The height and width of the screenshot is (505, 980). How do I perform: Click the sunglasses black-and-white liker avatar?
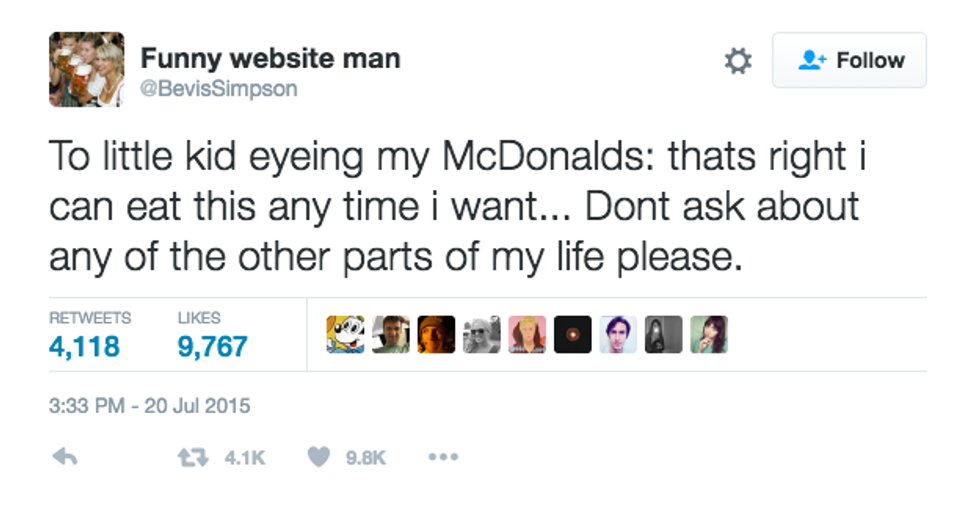tap(481, 335)
